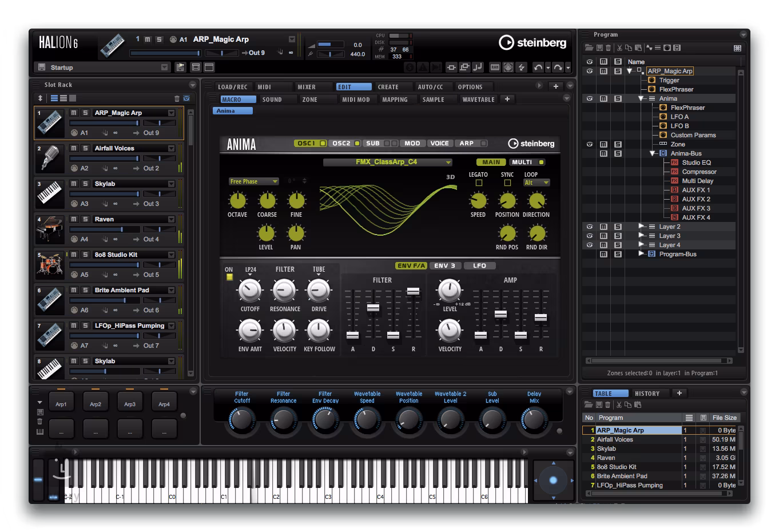Click the trash icon in the Slot Rack toolbar
Viewport: 779px width, 532px height.
(177, 98)
